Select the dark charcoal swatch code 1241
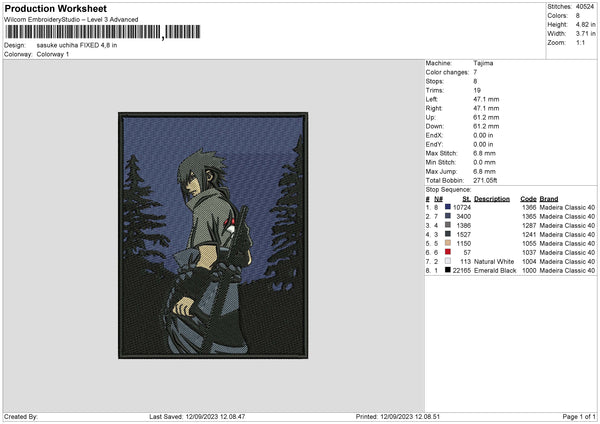Image resolution: width=600 pixels, height=424 pixels. point(448,234)
